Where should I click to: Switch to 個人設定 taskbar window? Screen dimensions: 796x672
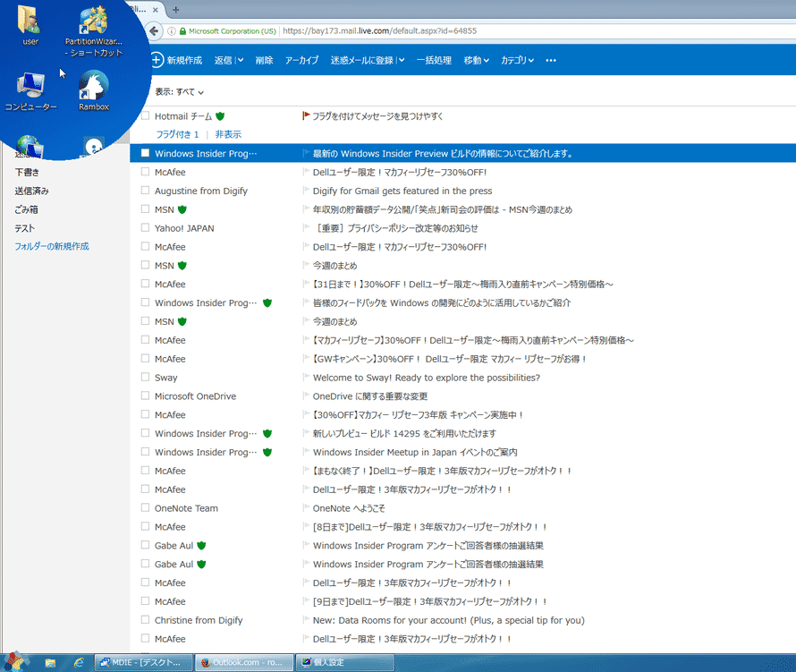[x=345, y=662]
